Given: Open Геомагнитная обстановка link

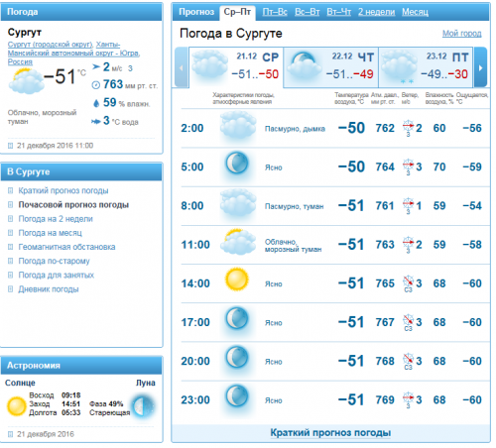Looking at the screenshot, I should point(66,247).
